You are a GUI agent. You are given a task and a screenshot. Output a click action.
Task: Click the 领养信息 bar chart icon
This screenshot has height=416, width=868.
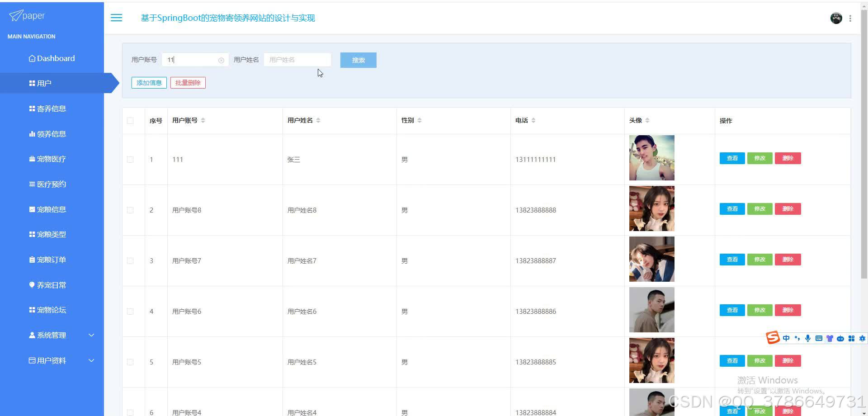pyautogui.click(x=32, y=134)
